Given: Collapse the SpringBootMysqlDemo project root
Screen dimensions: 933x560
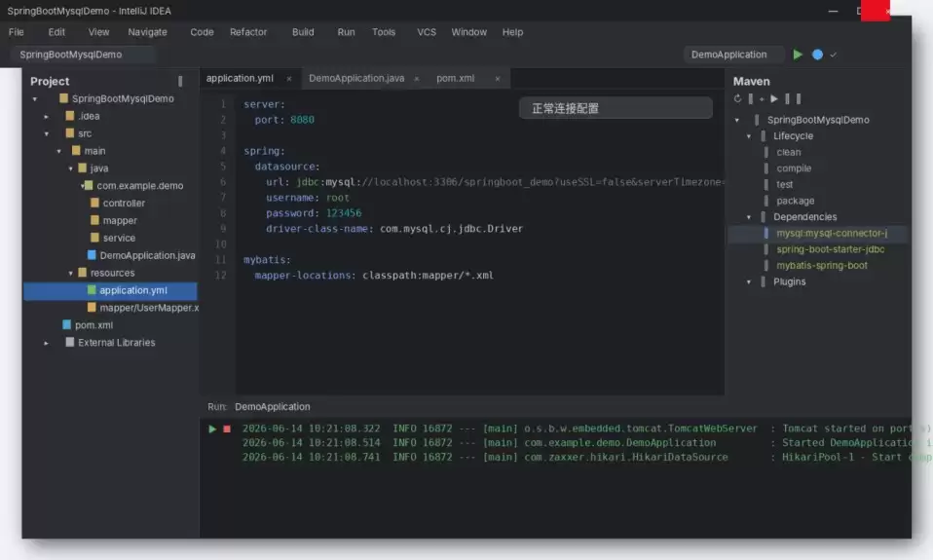Looking at the screenshot, I should pos(35,98).
